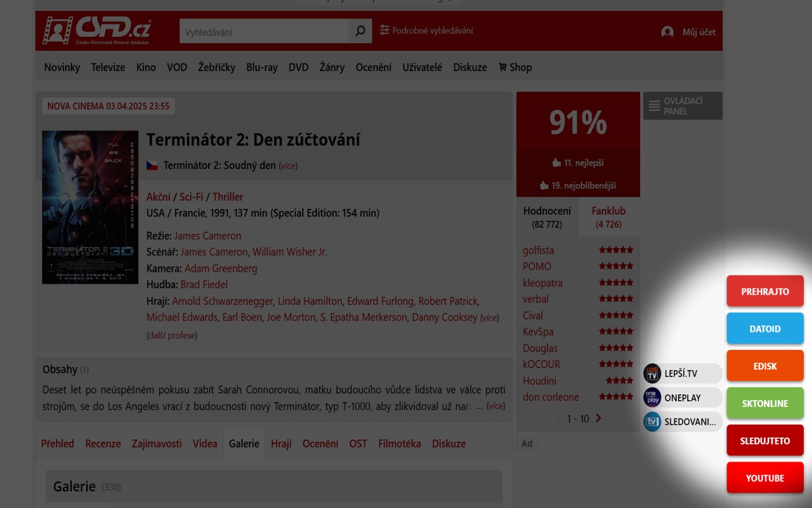This screenshot has height=508, width=812.
Task: Expand cast list via (více) after Danny Cooksey
Action: [x=490, y=317]
